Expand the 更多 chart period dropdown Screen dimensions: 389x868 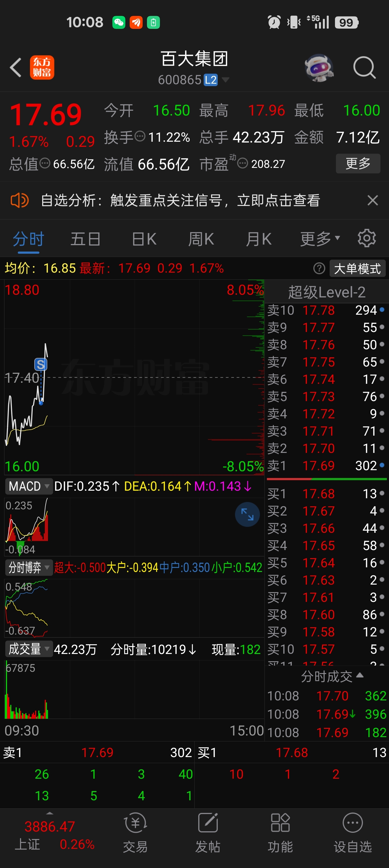click(x=320, y=239)
